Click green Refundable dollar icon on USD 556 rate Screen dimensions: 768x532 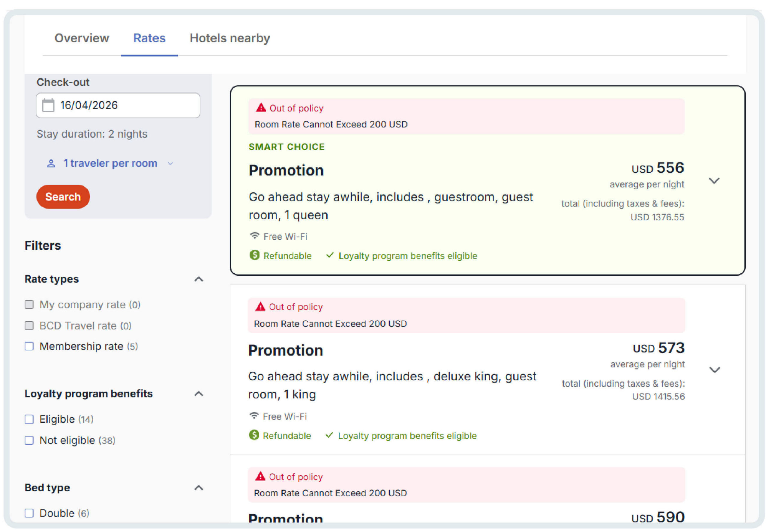(x=255, y=255)
